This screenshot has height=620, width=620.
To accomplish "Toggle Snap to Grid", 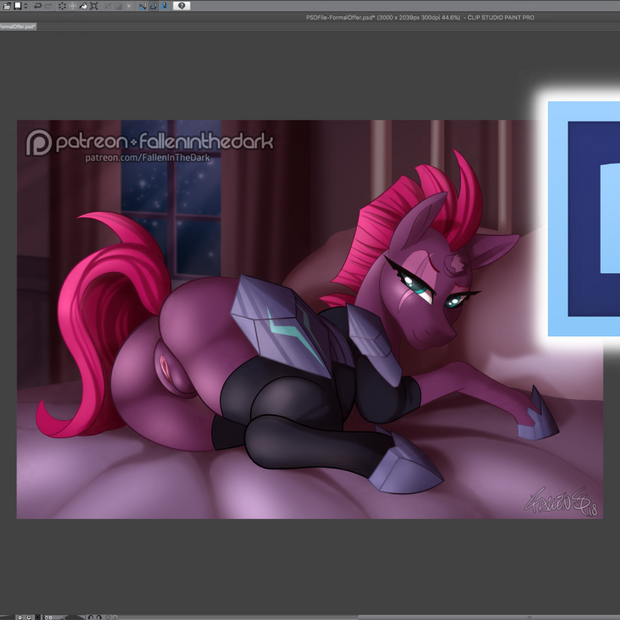I will pos(164,6).
